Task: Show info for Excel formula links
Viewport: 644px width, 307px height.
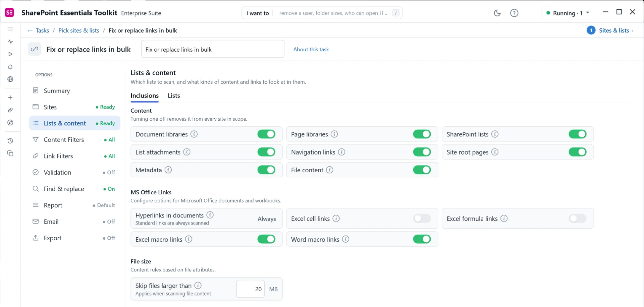Action: (x=504, y=219)
